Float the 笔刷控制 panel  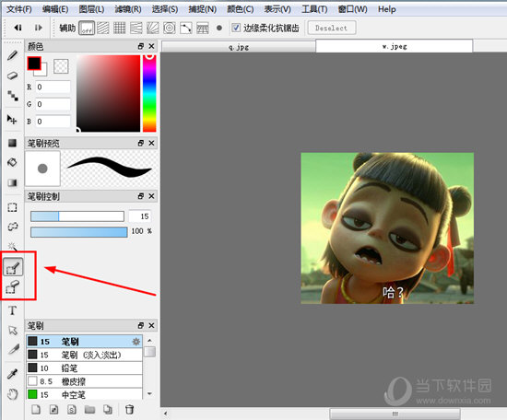pos(141,196)
